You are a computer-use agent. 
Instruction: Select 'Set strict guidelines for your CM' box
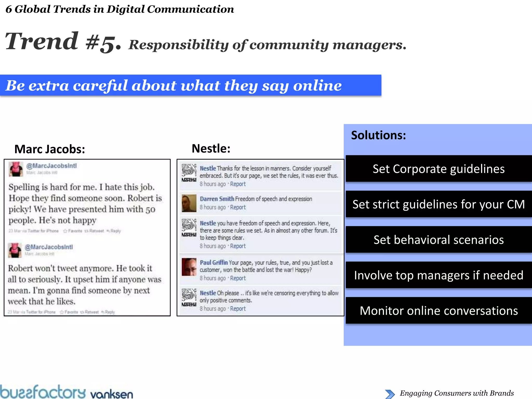pos(439,204)
